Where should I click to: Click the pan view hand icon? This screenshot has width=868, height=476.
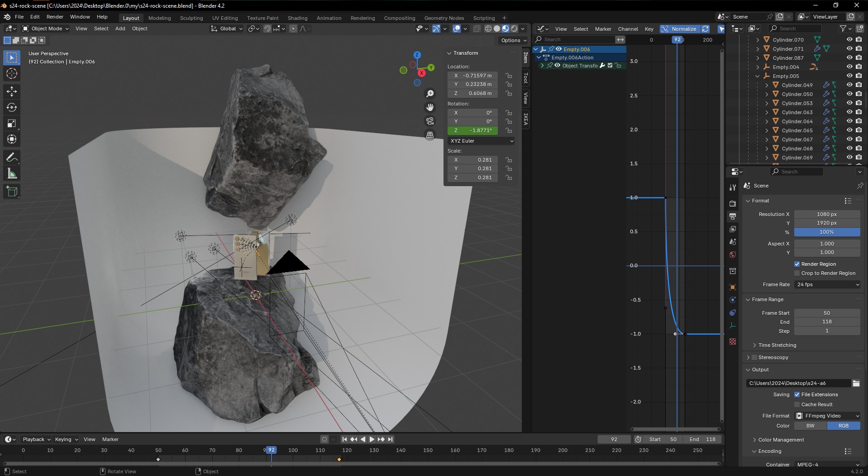pyautogui.click(x=430, y=107)
